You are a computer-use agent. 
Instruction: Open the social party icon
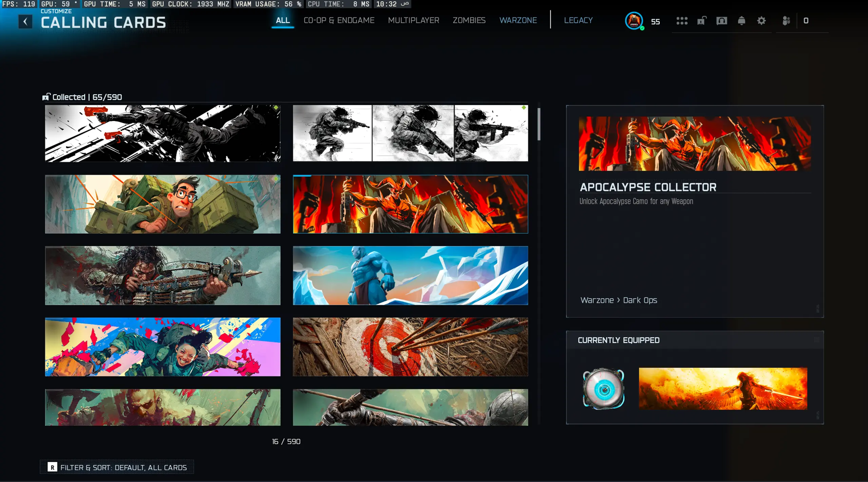click(x=786, y=21)
